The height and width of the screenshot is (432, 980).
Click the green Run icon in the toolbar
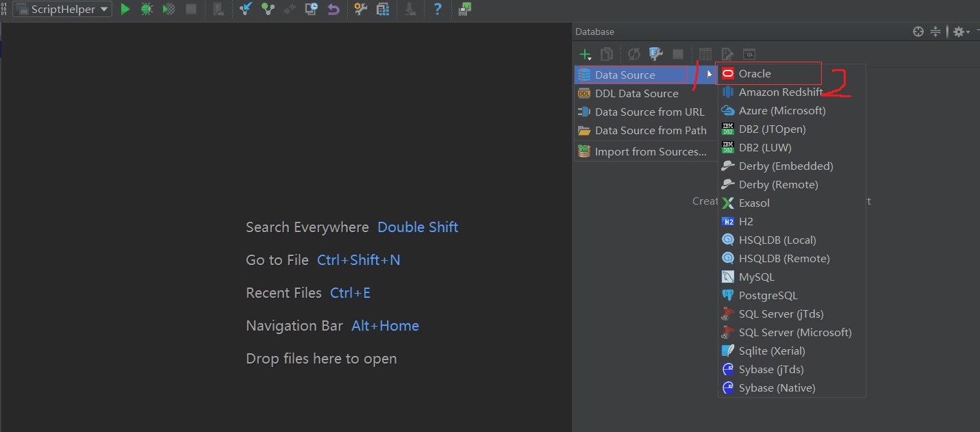125,9
